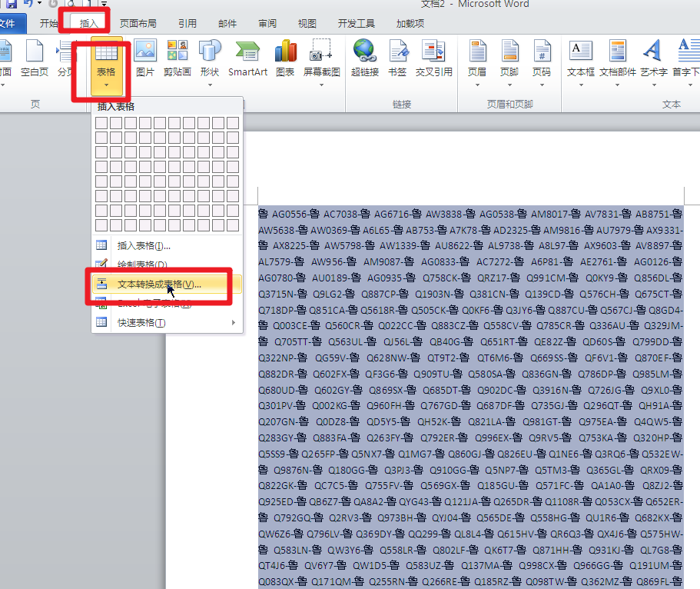Open the 开发工具 tab
This screenshot has height=589, width=700.
click(357, 23)
